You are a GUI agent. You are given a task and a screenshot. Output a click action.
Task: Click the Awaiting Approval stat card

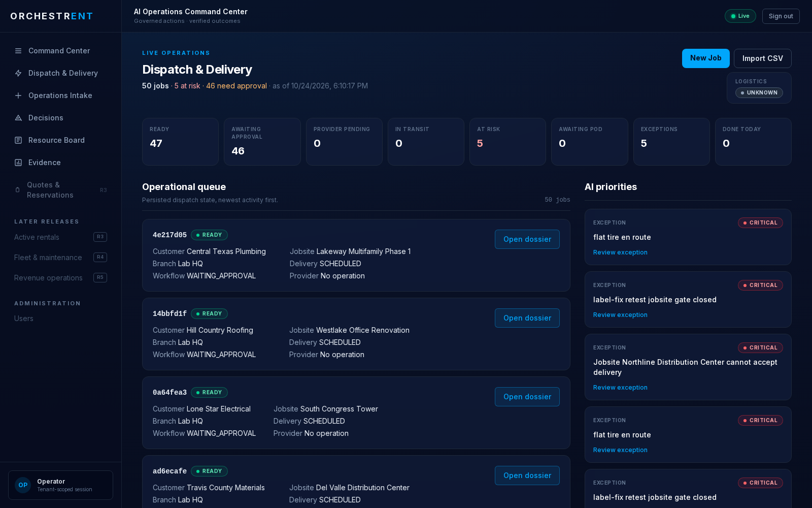pos(262,142)
